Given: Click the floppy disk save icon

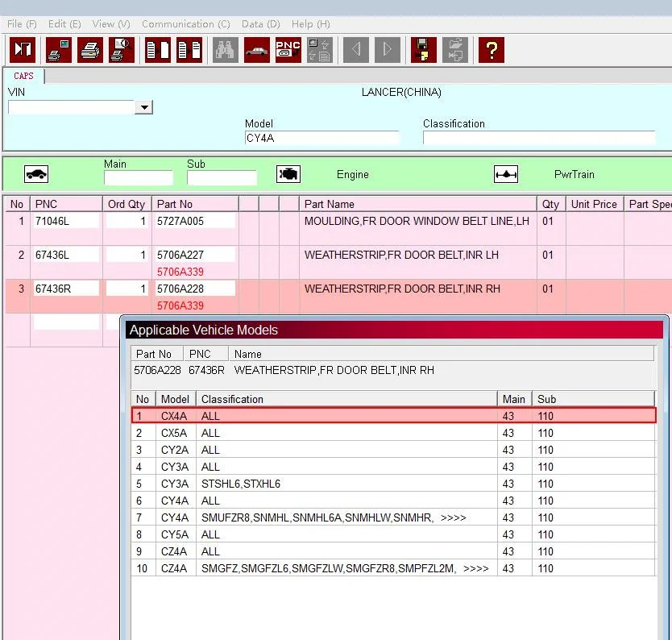Looking at the screenshot, I should point(424,50).
